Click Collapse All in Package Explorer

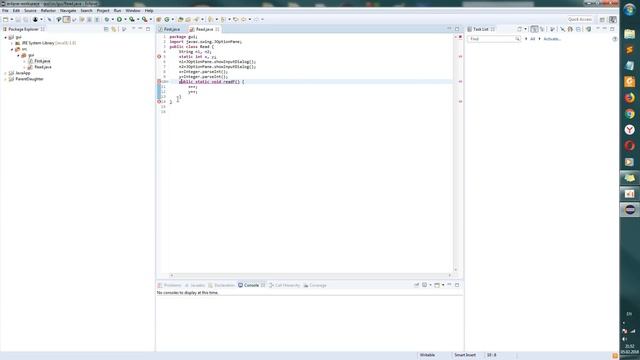106,29
